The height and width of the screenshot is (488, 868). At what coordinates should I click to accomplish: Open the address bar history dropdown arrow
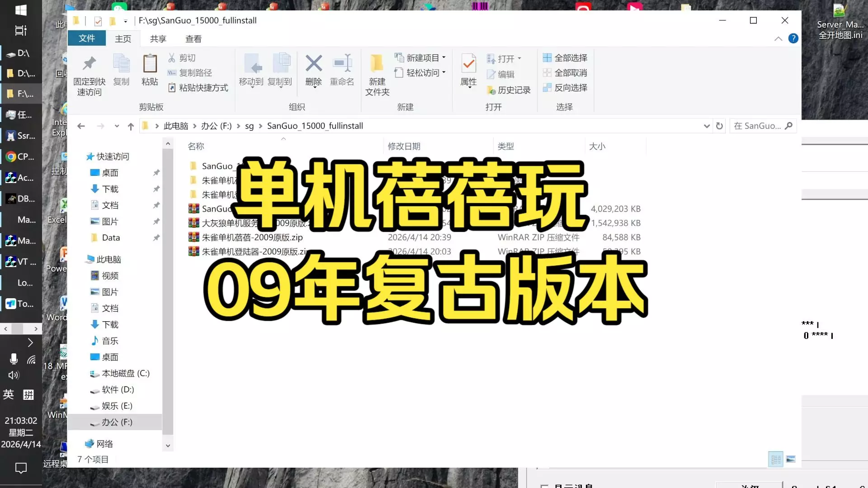pos(707,126)
